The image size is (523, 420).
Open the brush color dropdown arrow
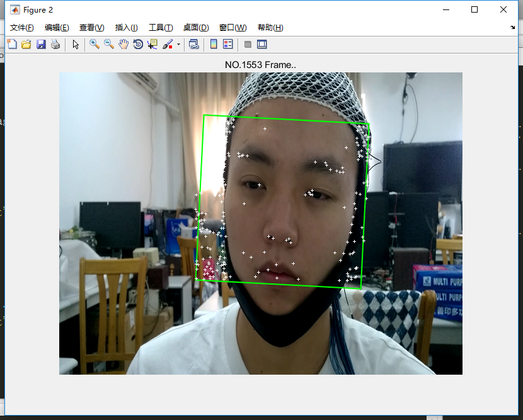(x=178, y=44)
